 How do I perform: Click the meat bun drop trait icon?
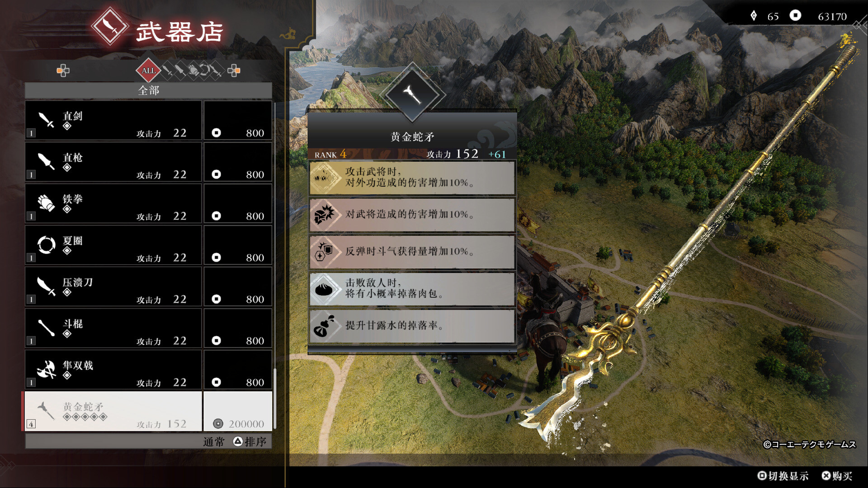click(x=324, y=289)
